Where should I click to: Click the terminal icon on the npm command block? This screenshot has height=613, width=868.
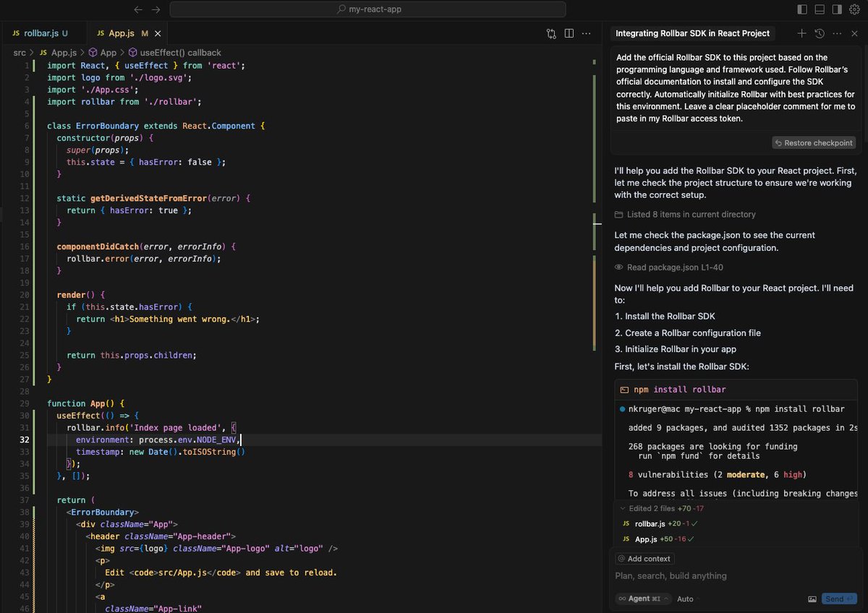pyautogui.click(x=624, y=390)
